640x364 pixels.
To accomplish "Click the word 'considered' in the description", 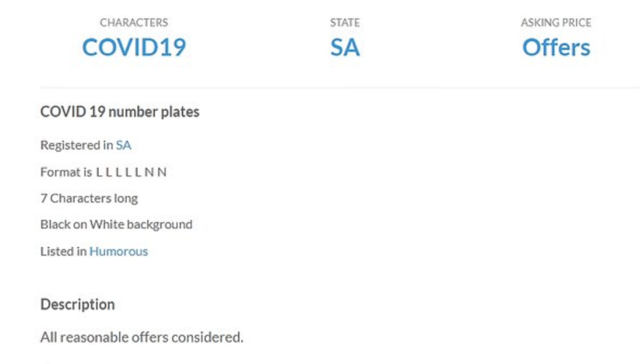I will click(x=211, y=337).
